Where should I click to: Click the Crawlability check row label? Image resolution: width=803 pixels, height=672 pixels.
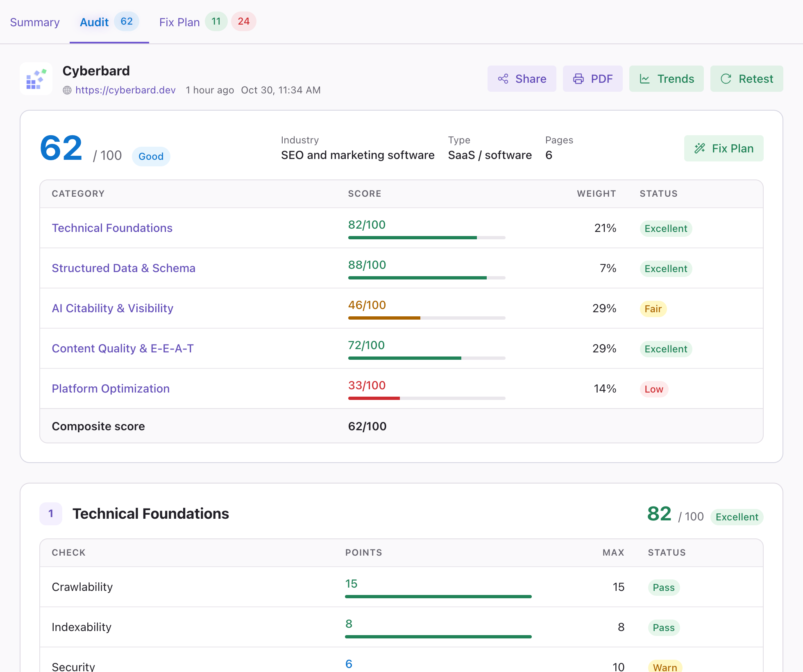82,587
